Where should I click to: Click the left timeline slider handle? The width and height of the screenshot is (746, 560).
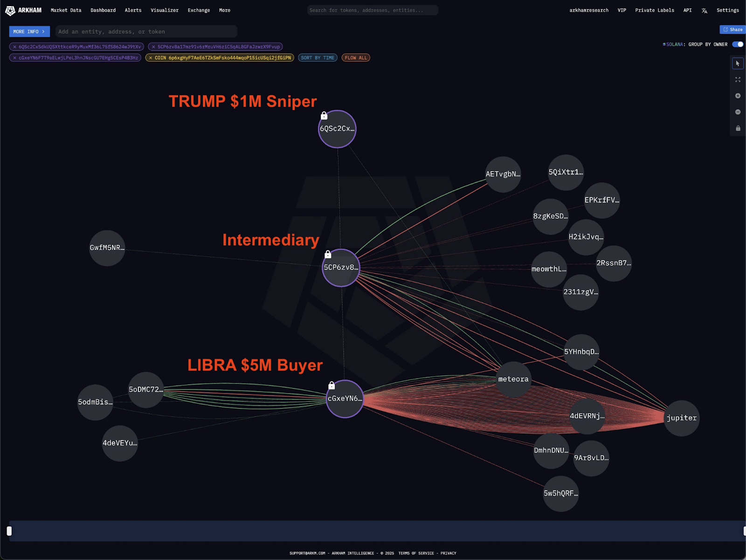[9, 531]
